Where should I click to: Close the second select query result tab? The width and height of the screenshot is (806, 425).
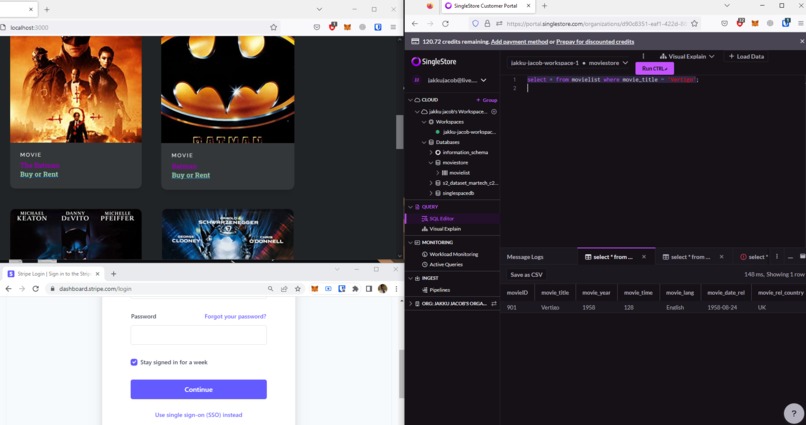[721, 256]
